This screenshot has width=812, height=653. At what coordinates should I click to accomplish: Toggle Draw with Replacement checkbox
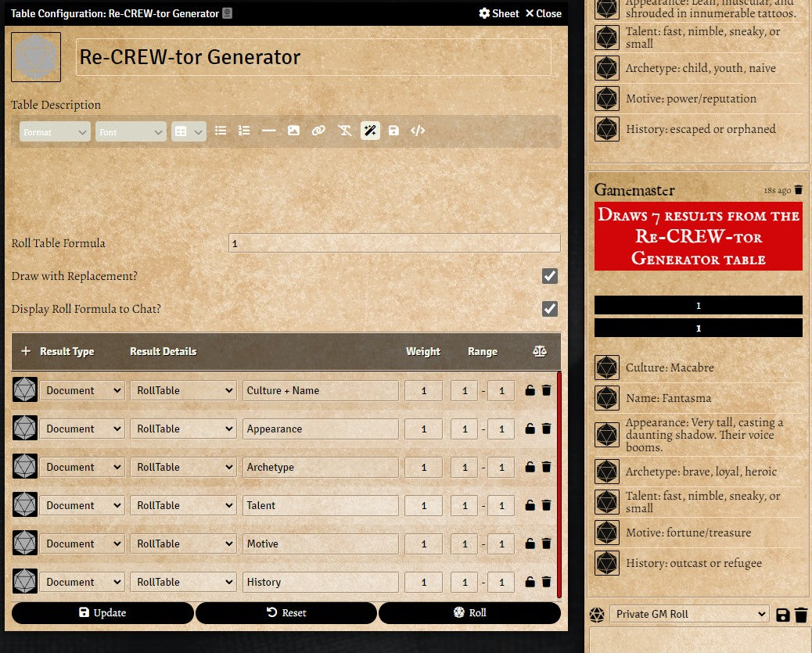pos(550,276)
